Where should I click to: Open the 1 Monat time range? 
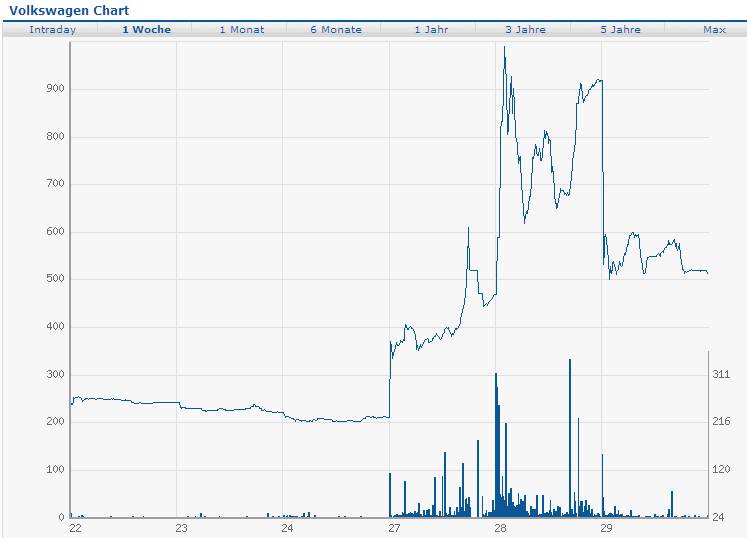[x=242, y=30]
